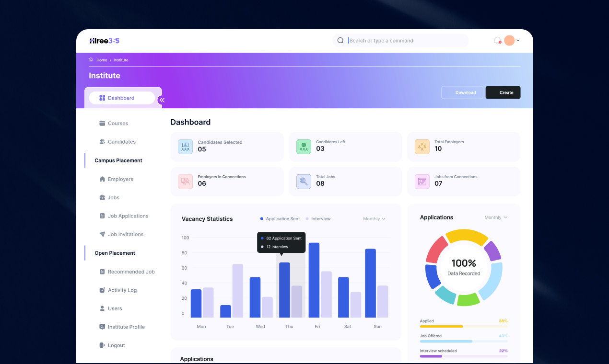Expand the profile menu chevron
This screenshot has height=364, width=609.
[x=518, y=41]
